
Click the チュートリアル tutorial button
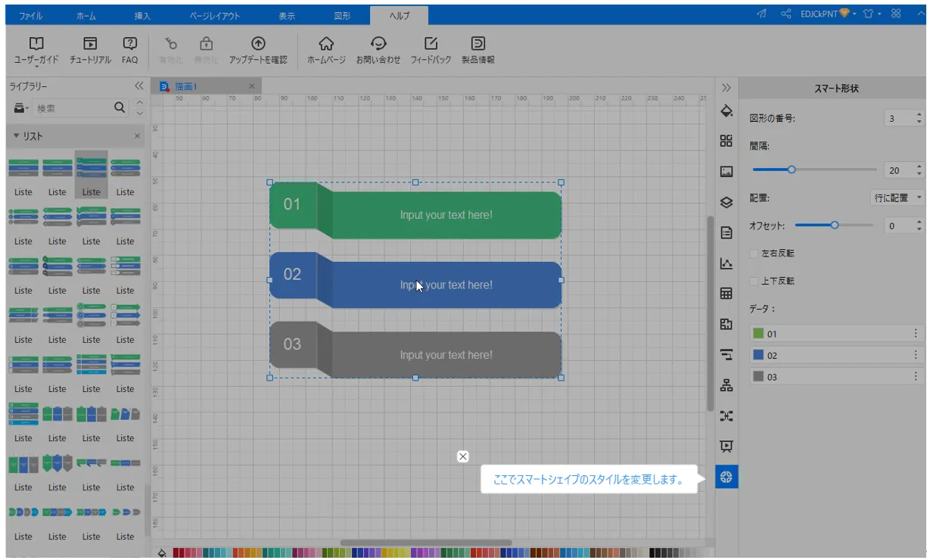(x=90, y=44)
